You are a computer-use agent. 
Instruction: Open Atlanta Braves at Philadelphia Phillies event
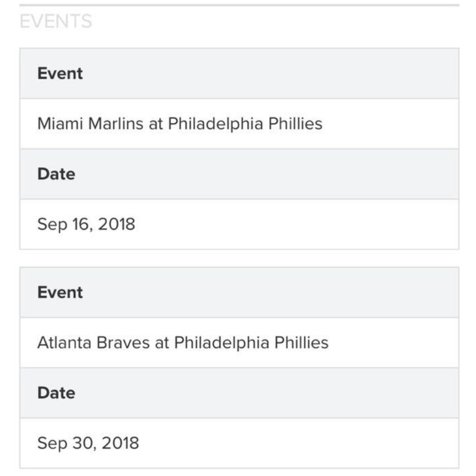tap(239, 343)
